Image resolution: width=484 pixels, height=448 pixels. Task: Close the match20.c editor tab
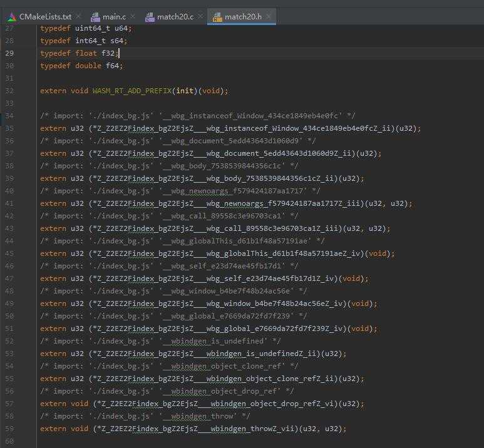(199, 16)
